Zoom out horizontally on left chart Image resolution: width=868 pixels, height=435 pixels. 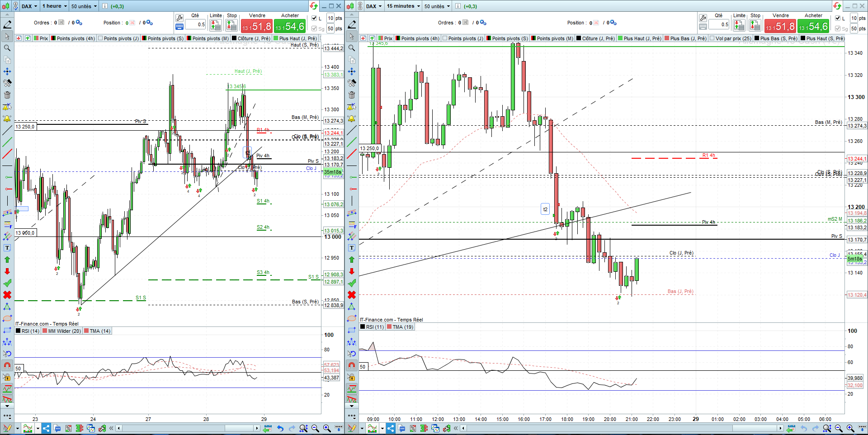(x=315, y=428)
